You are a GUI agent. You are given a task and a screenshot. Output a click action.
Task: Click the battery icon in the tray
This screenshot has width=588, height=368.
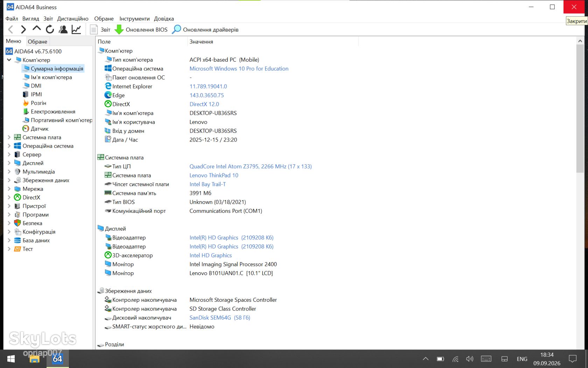click(440, 359)
